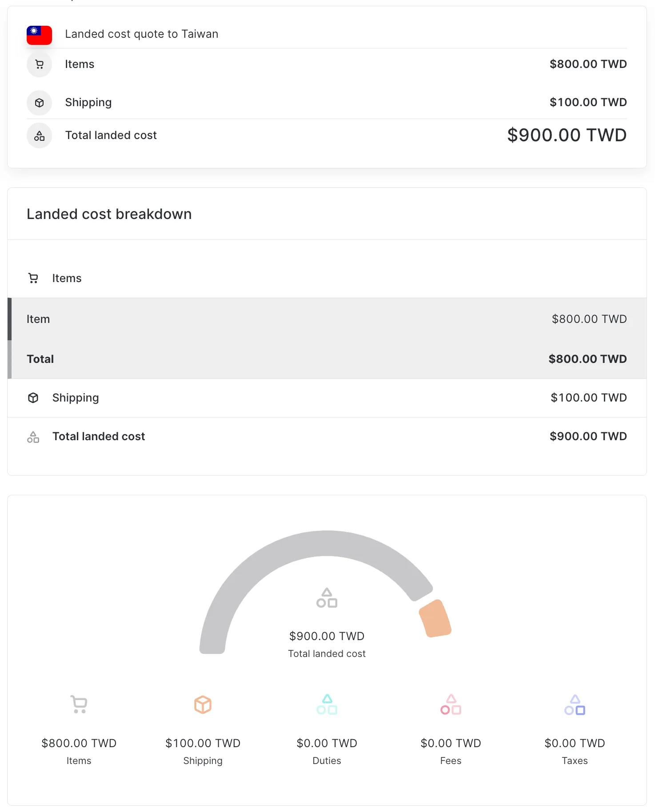Click the pink Fees icon in legend
The width and height of the screenshot is (655, 812).
451,705
